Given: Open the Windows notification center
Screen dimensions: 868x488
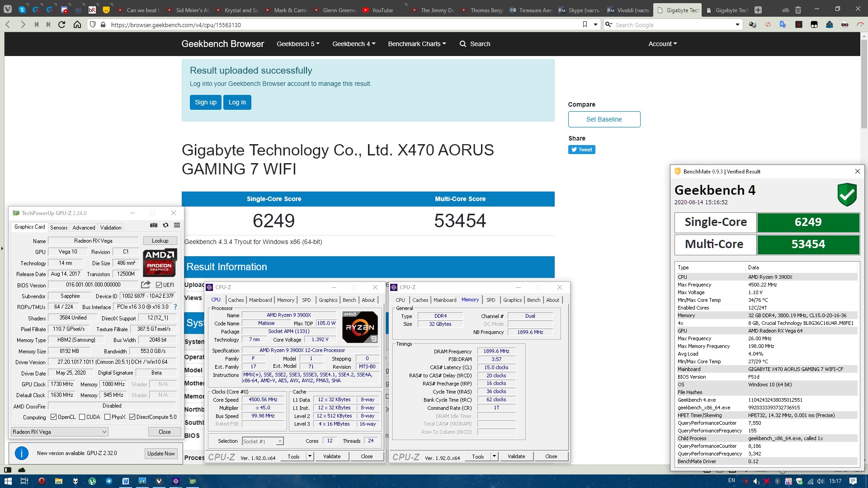Looking at the screenshot, I should (x=853, y=481).
